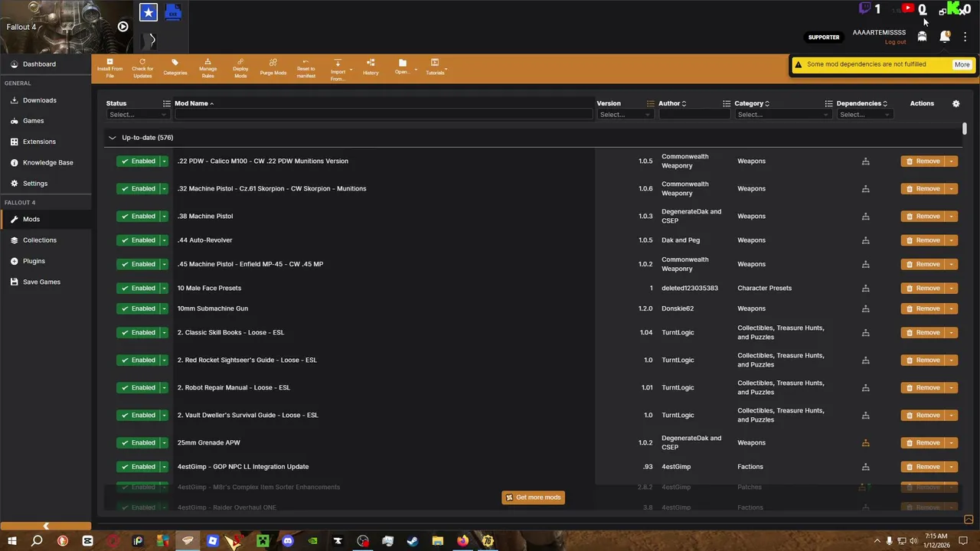Remove the .44 Auto-Revolver mod
The image size is (980, 551).
tap(923, 240)
